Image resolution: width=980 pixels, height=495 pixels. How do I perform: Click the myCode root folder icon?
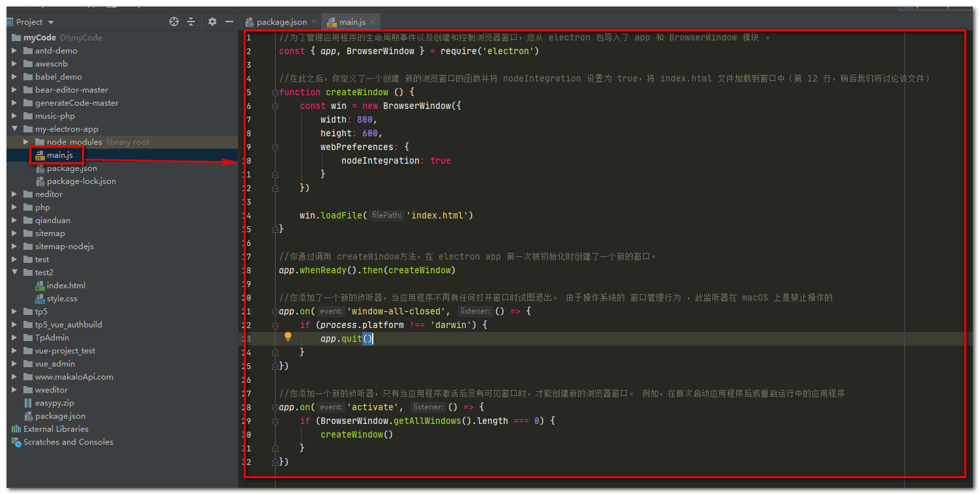point(16,38)
